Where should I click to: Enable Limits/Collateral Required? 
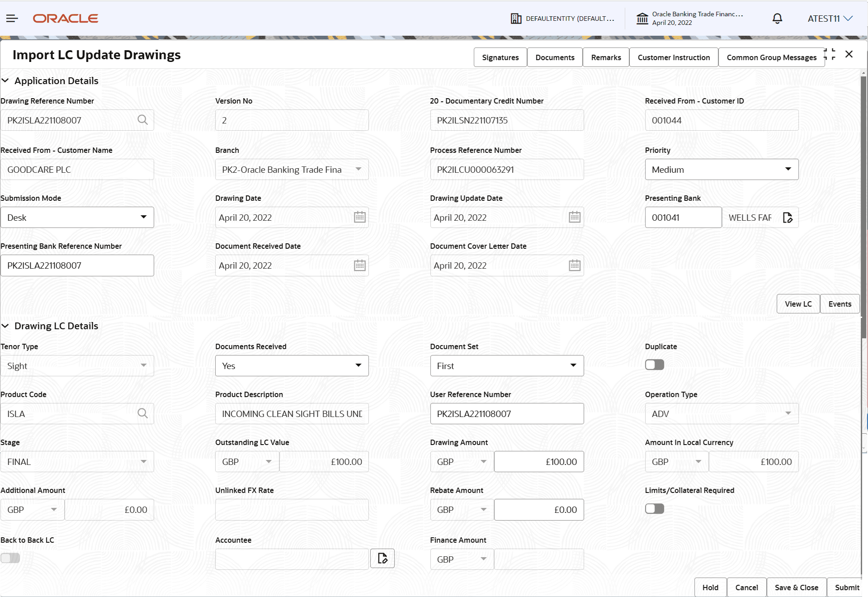click(x=654, y=508)
